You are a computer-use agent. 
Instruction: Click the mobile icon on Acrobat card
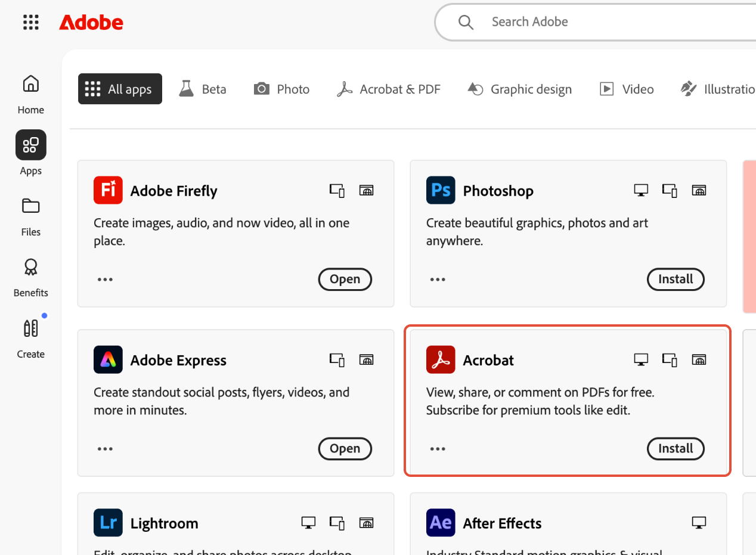coord(670,360)
